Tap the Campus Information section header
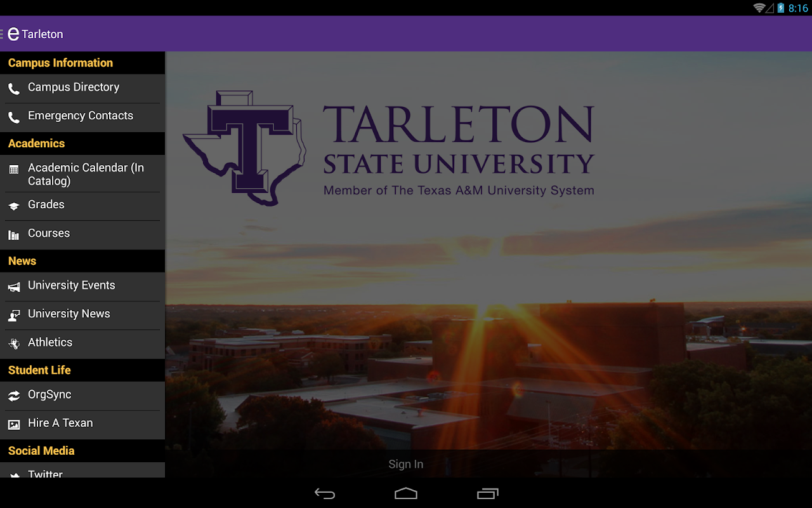This screenshot has height=508, width=812. [82, 63]
